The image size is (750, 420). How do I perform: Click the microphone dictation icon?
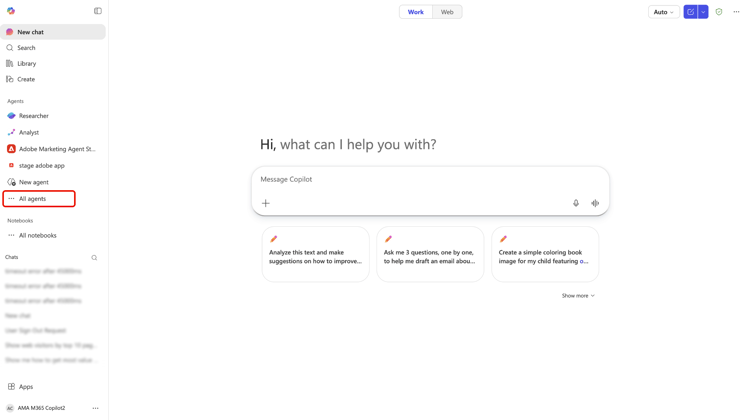point(576,203)
